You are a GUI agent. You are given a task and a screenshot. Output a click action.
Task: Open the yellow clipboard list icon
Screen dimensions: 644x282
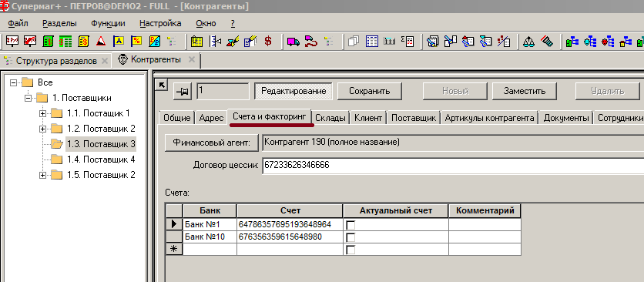[x=196, y=41]
